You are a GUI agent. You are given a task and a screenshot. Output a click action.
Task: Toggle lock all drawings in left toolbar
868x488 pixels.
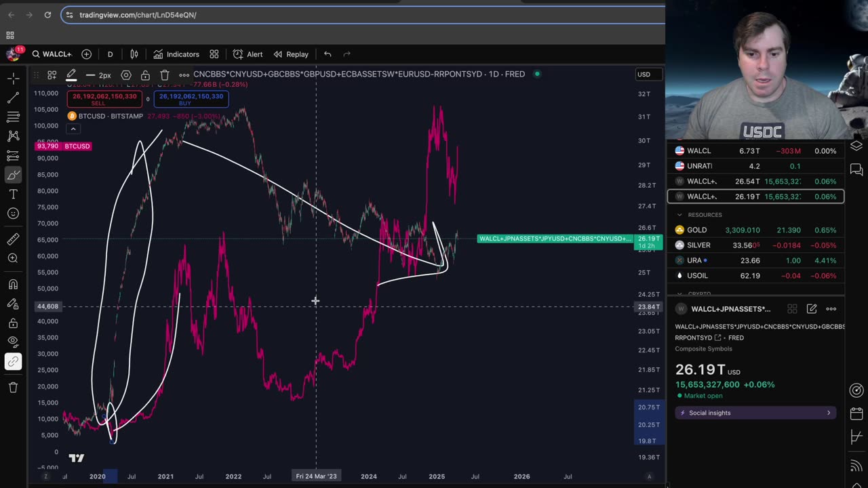pos(13,323)
